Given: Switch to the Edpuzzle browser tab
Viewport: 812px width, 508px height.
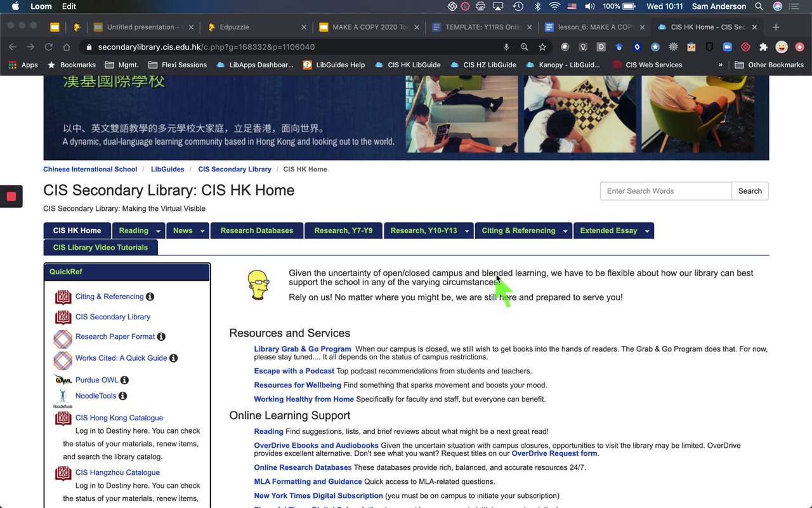Looking at the screenshot, I should click(x=256, y=27).
